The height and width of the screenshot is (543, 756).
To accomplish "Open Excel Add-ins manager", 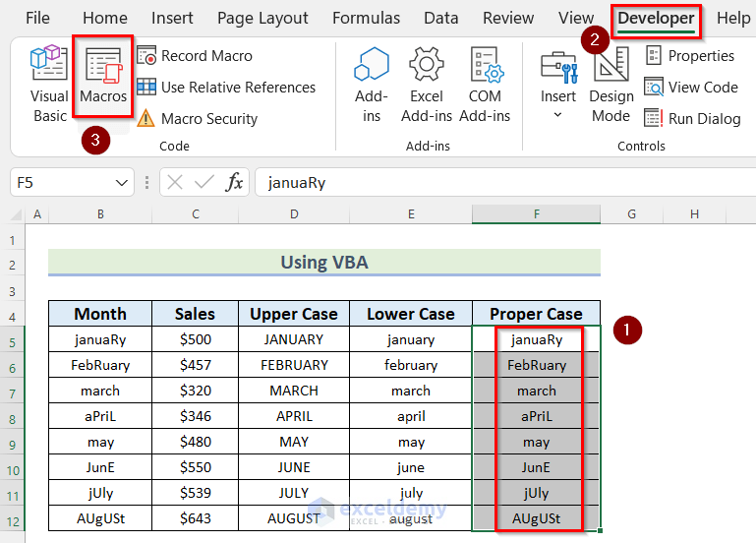I will (427, 85).
